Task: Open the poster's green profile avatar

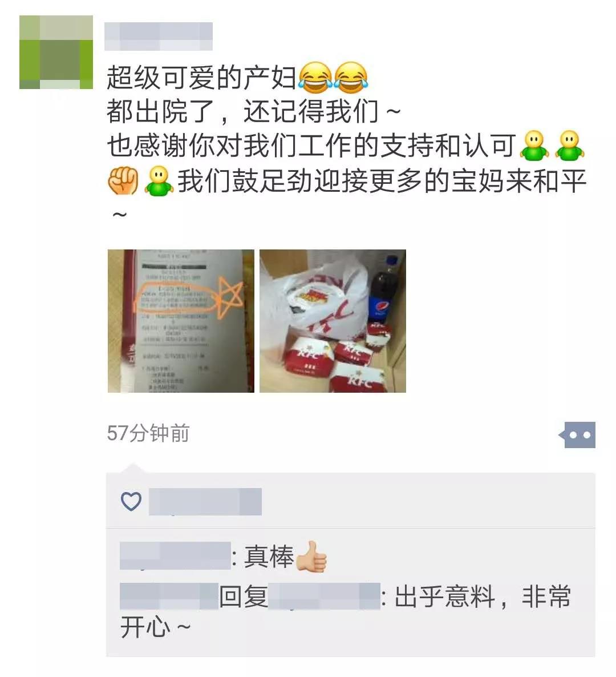Action: 56,53
